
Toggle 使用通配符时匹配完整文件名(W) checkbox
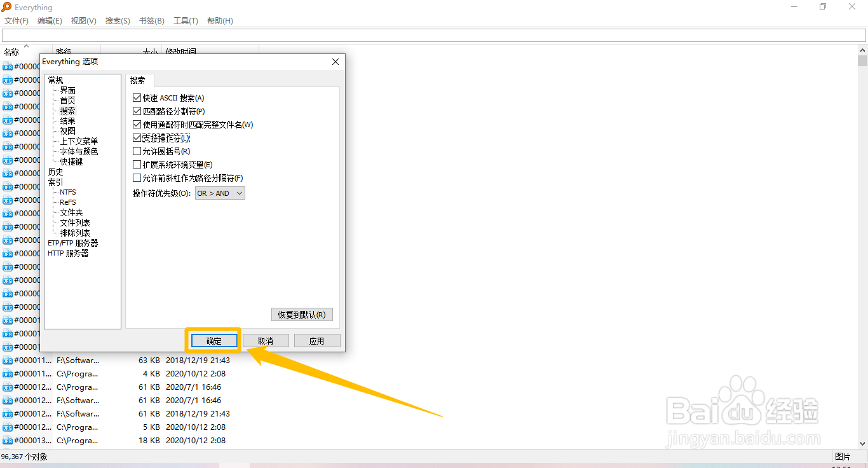[x=137, y=125]
